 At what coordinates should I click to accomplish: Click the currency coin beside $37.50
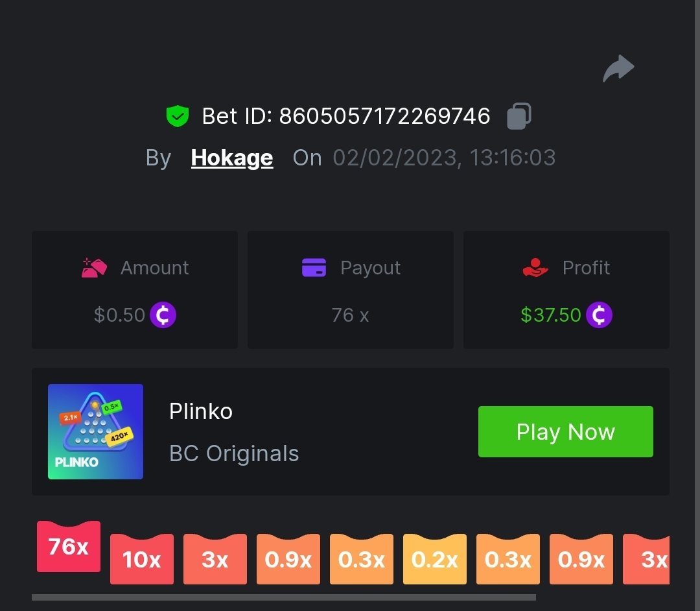(x=599, y=315)
